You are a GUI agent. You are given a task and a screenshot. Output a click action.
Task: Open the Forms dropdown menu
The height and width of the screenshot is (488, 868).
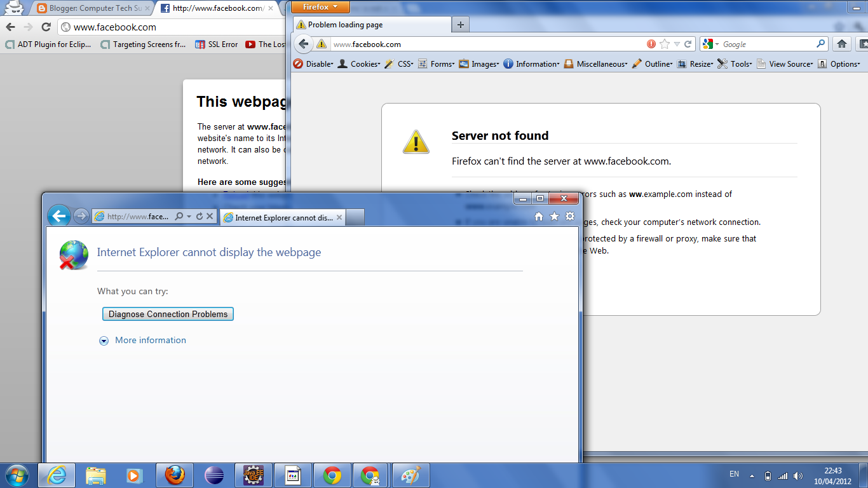(437, 64)
